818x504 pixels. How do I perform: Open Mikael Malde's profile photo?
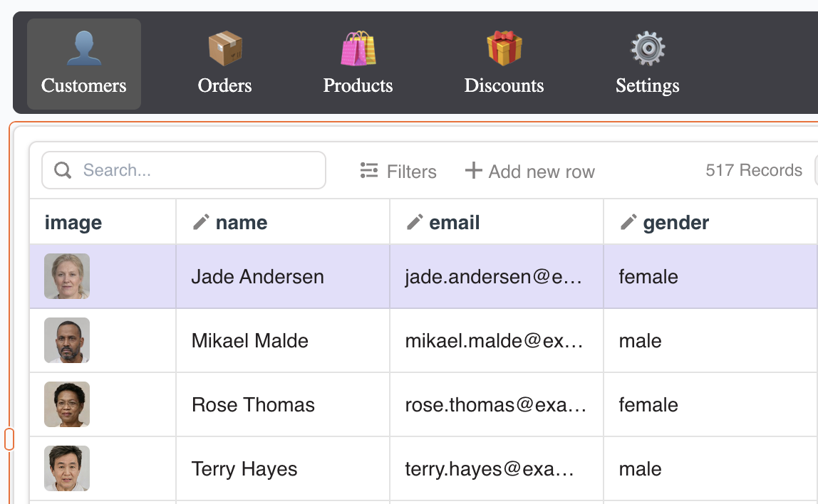click(x=67, y=340)
